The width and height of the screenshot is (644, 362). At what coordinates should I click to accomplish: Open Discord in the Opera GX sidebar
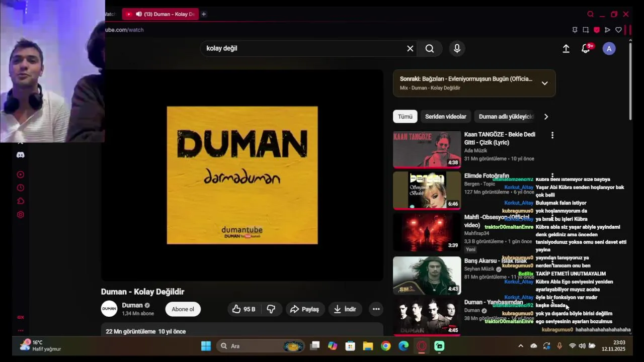coord(20,155)
